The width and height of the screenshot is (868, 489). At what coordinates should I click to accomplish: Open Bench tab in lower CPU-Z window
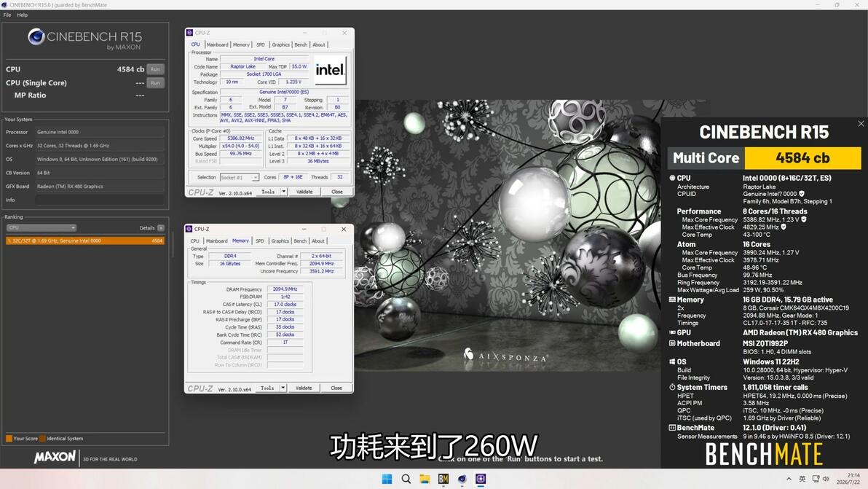click(300, 241)
